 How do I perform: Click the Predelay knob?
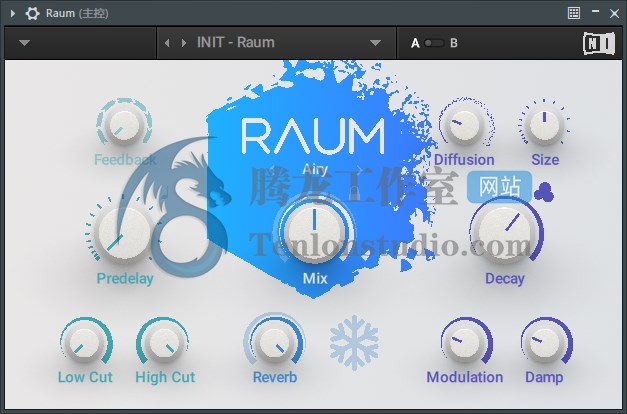(x=121, y=234)
